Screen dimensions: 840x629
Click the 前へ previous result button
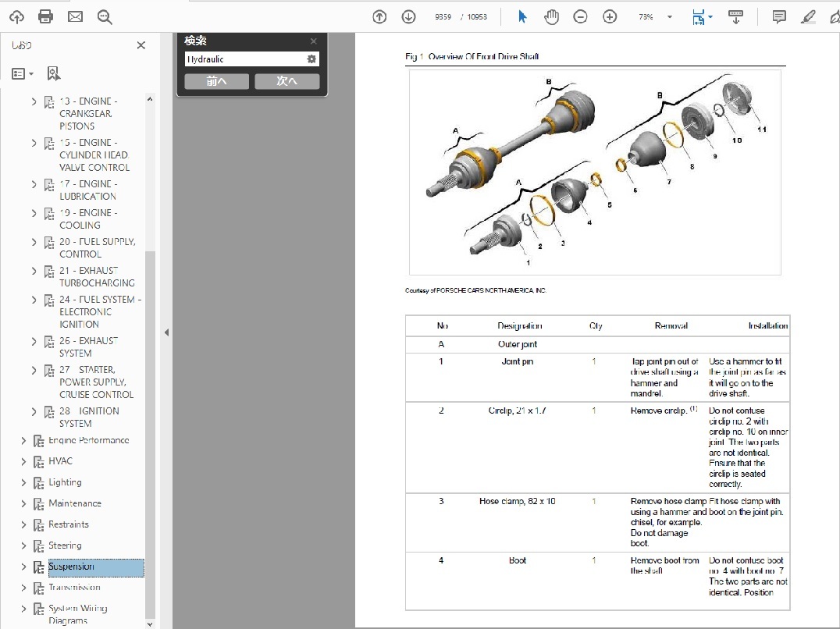click(x=216, y=81)
